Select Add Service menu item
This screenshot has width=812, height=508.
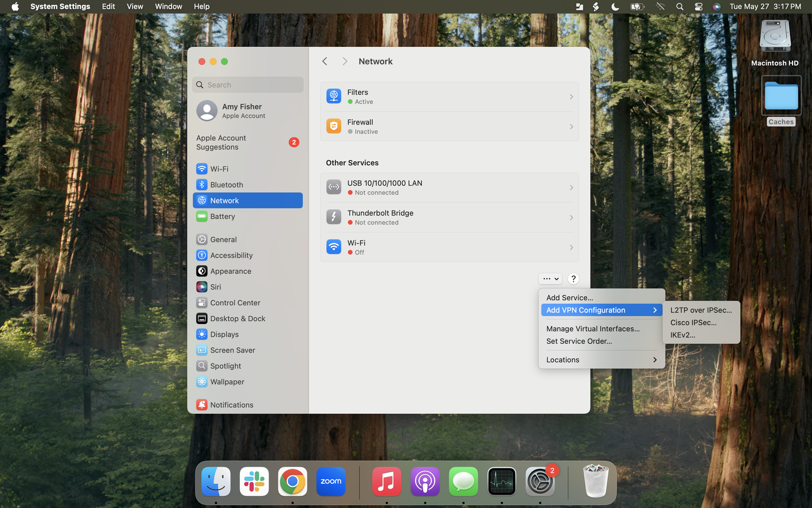[x=569, y=298]
